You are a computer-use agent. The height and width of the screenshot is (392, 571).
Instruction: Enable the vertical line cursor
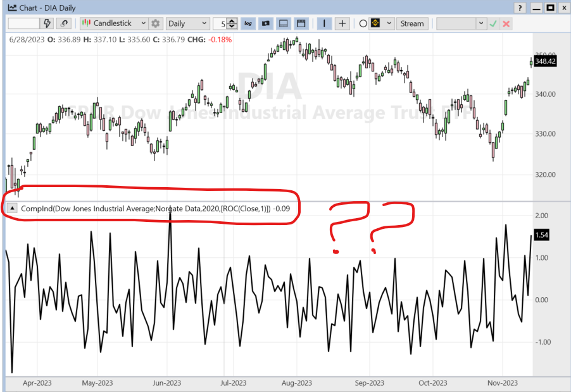pos(325,23)
